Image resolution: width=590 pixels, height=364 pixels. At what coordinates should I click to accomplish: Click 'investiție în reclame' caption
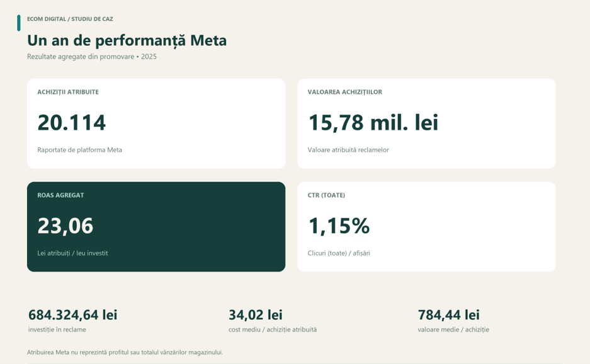pyautogui.click(x=57, y=329)
